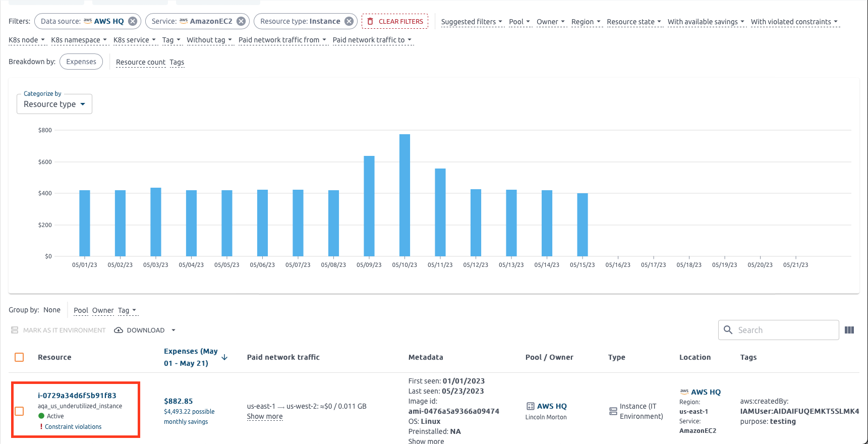868x444 pixels.
Task: Check the box for instance i-0729a34d6f5b91f83
Action: point(19,411)
